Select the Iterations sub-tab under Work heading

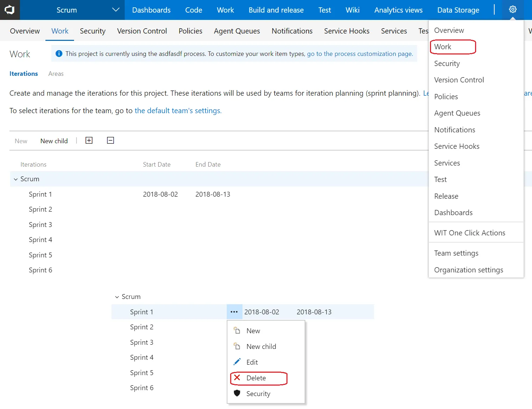24,74
